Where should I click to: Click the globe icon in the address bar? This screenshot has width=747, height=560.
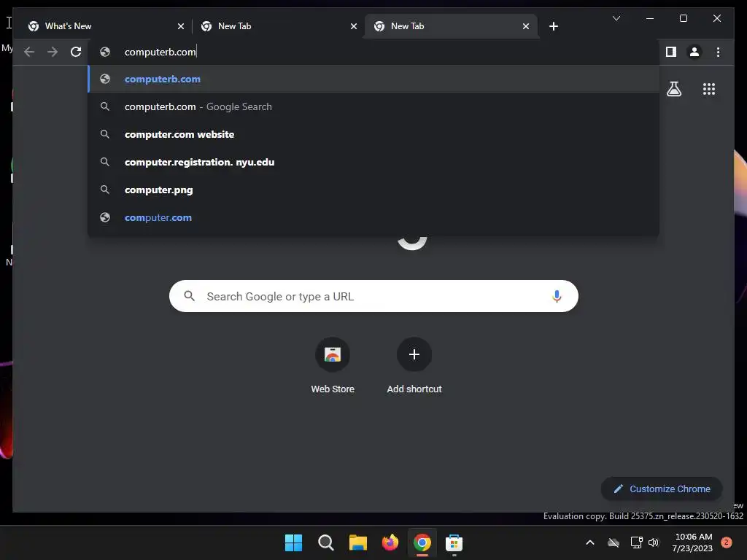coord(105,52)
